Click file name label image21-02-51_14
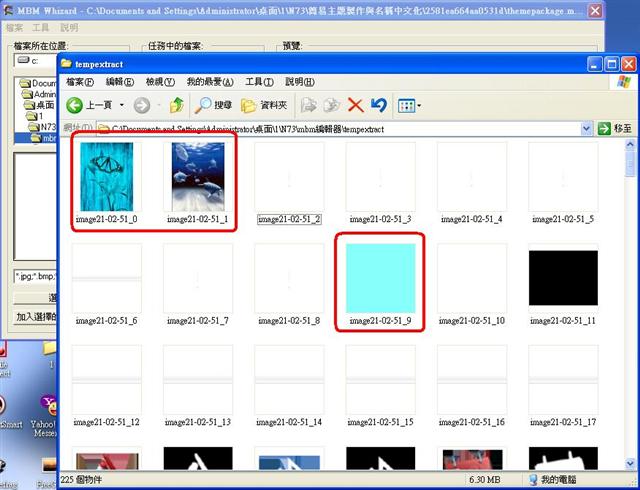The width and height of the screenshot is (640, 490). tap(289, 422)
